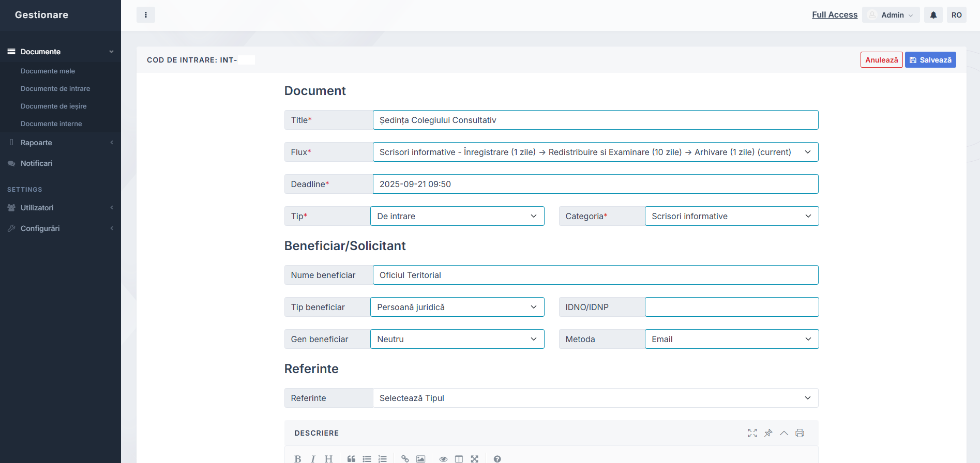
Task: Insert a link in the editor
Action: [405, 458]
